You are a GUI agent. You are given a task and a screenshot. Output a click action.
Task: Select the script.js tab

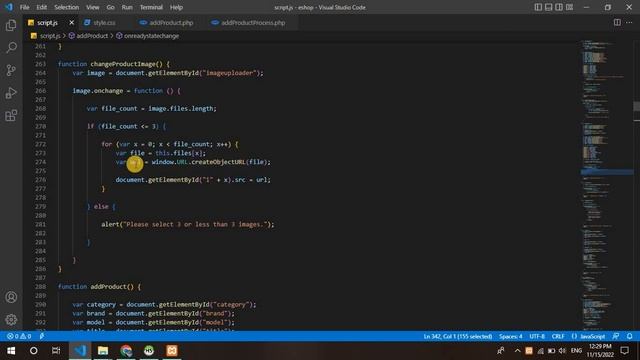coord(47,23)
